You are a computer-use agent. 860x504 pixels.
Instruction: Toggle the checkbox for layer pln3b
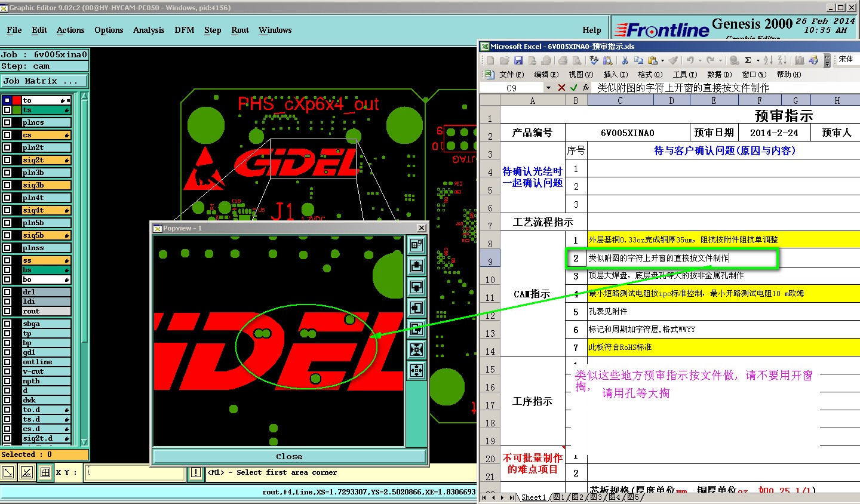click(7, 173)
